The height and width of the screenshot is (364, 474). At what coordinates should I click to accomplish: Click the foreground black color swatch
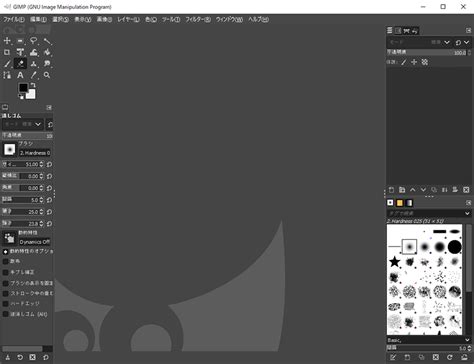23,88
